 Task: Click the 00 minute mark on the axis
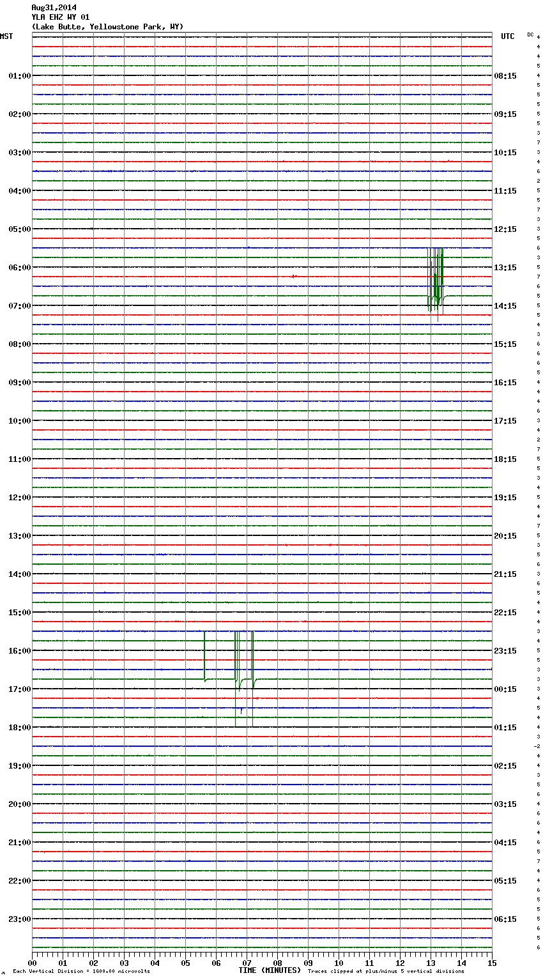[33, 963]
